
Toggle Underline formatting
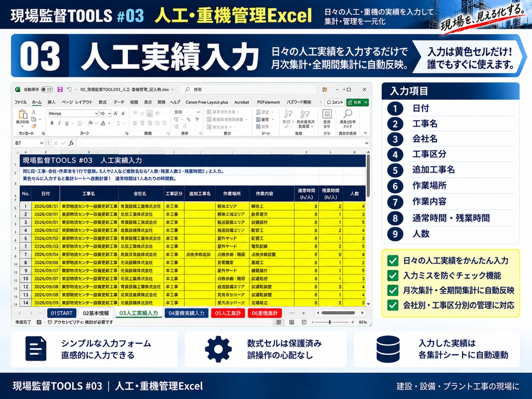(67, 123)
